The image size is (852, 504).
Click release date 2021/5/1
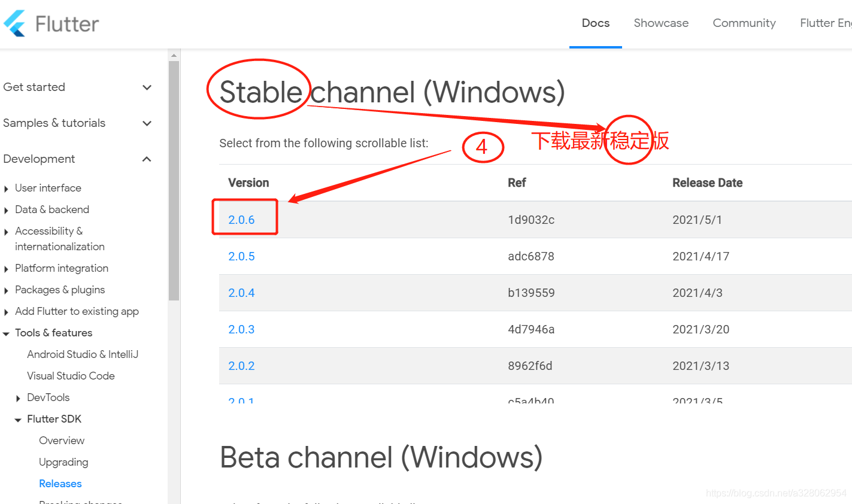tap(697, 220)
